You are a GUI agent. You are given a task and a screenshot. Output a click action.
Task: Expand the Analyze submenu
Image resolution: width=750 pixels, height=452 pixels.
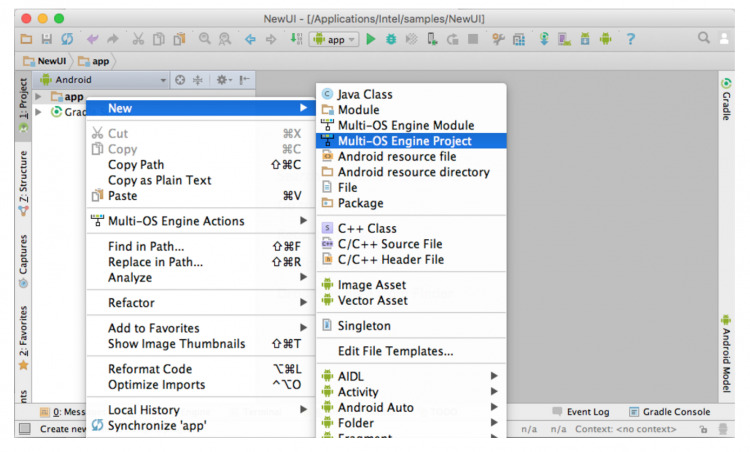point(201,277)
